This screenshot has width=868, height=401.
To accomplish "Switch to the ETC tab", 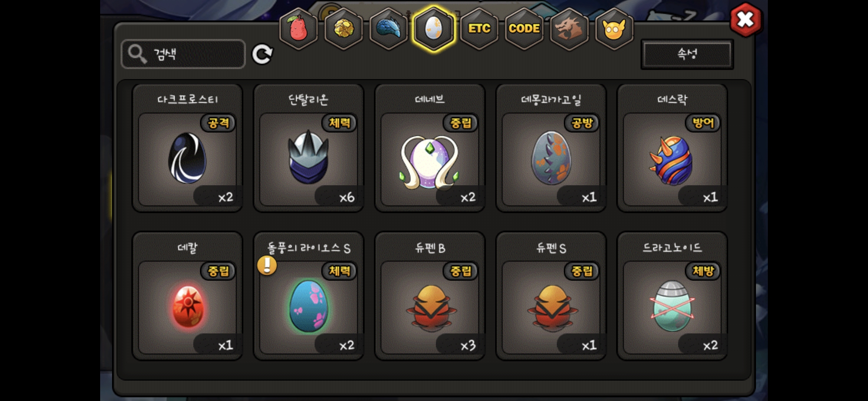I will (x=479, y=29).
